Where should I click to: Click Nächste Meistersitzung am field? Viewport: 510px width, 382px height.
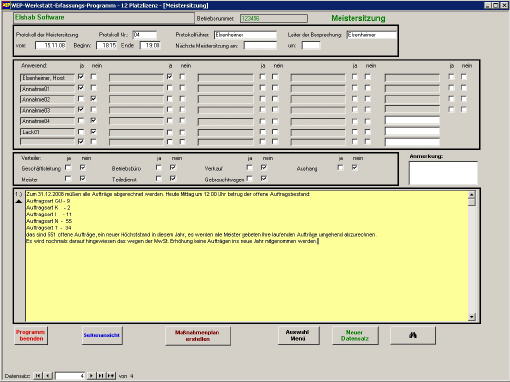coord(260,45)
